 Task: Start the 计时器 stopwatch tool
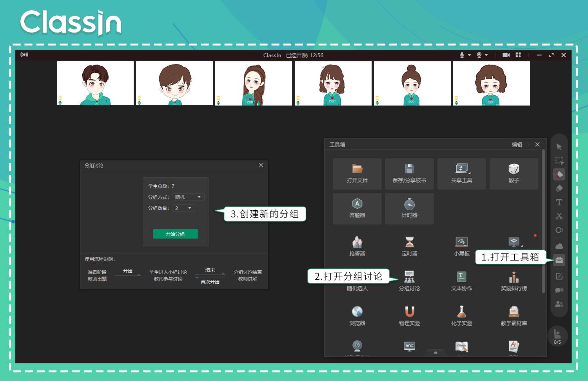click(x=409, y=208)
